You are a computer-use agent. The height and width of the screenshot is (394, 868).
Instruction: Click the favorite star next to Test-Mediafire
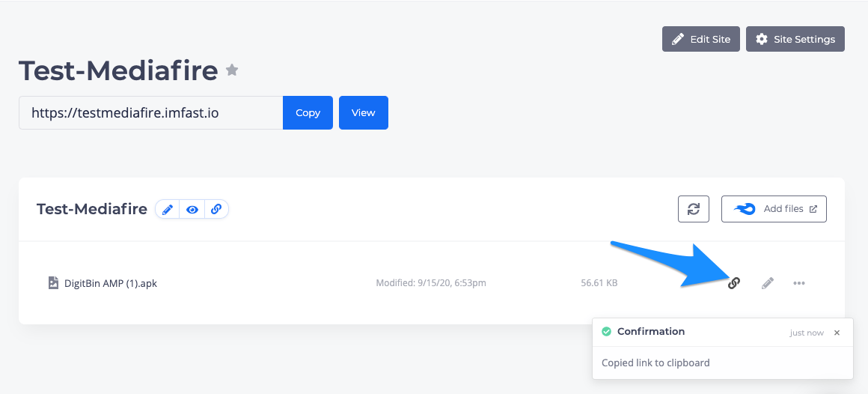(232, 70)
